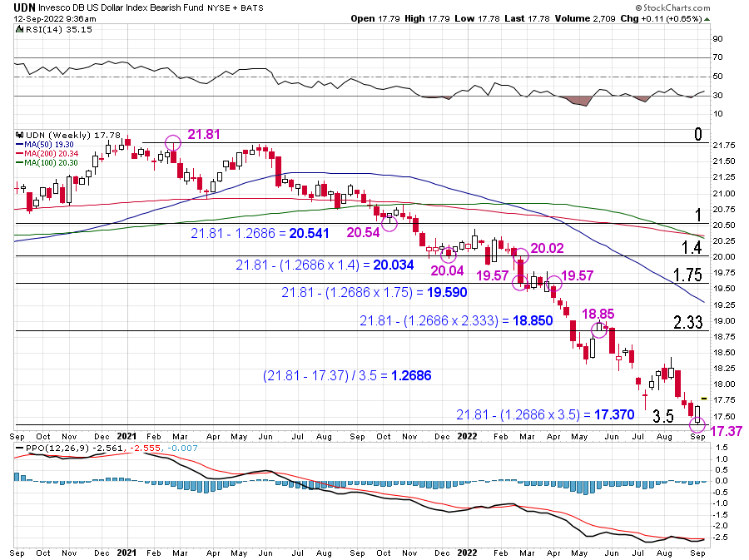Click the formula ending in '= 17.370'

[x=545, y=414]
